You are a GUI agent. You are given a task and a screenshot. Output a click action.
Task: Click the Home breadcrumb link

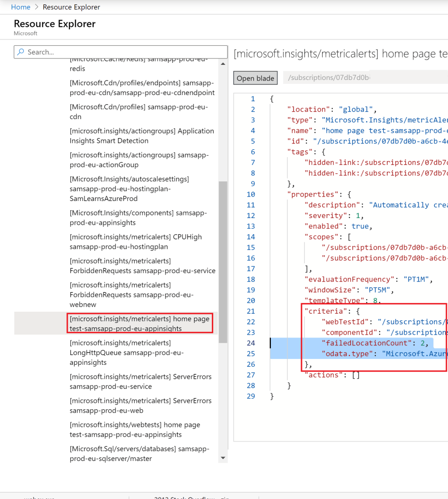20,7
